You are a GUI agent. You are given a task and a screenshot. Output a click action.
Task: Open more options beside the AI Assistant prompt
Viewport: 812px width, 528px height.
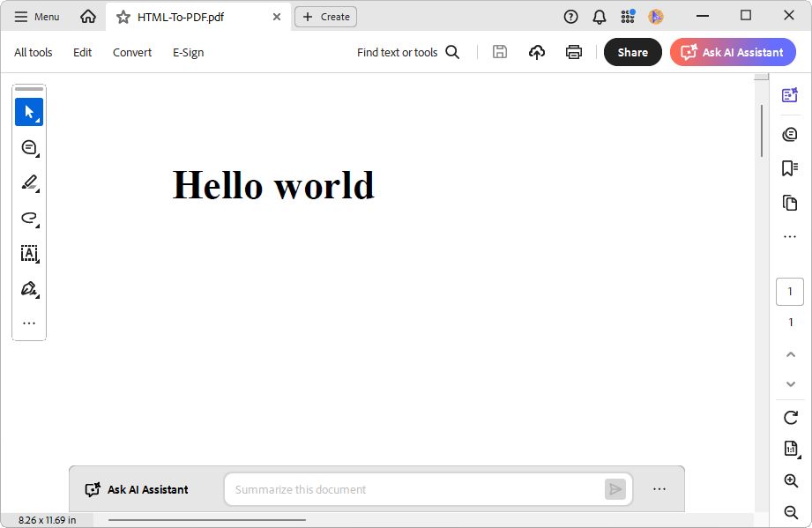click(659, 489)
